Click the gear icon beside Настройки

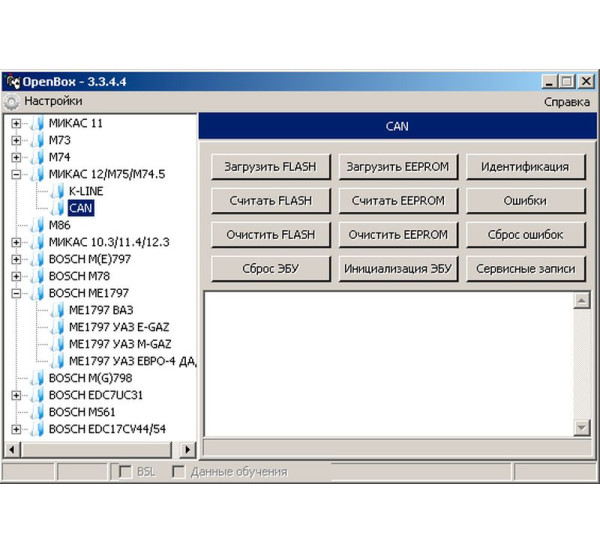click(11, 101)
